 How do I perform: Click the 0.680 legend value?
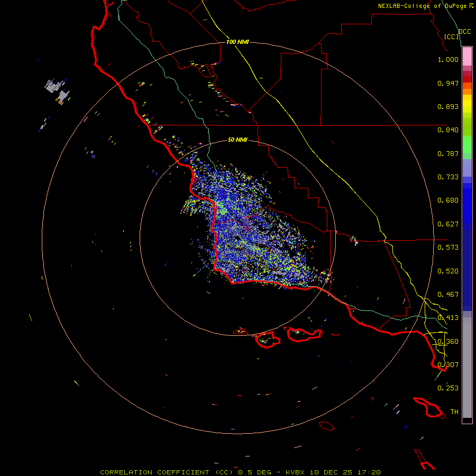coord(448,200)
